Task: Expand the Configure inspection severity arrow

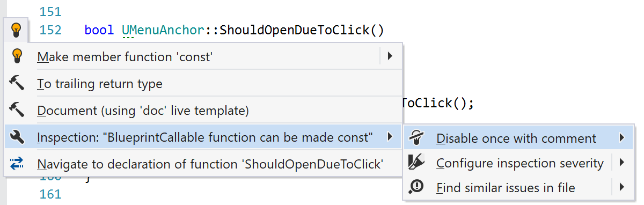Action: 621,162
